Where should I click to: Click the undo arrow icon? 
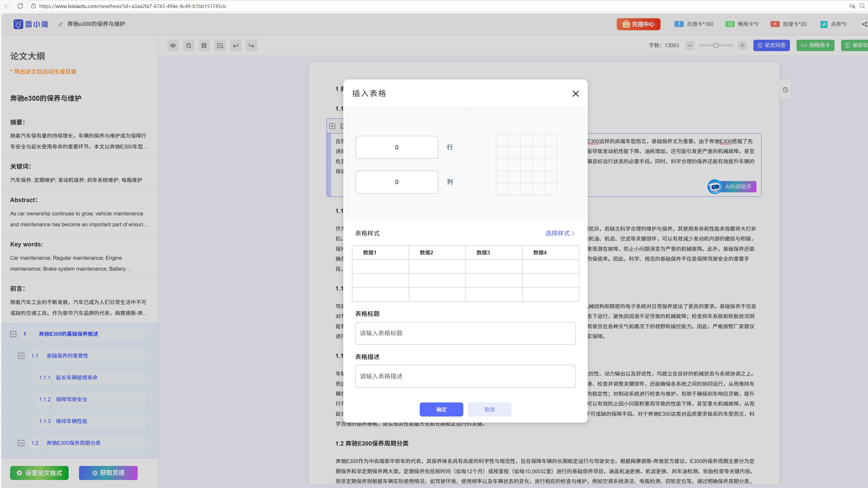pyautogui.click(x=236, y=46)
